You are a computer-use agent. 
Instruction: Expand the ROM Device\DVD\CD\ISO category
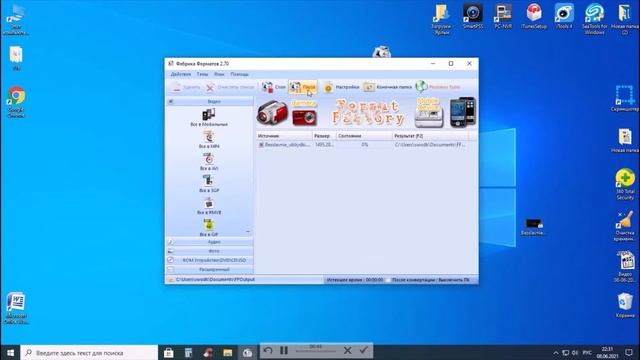[x=210, y=260]
